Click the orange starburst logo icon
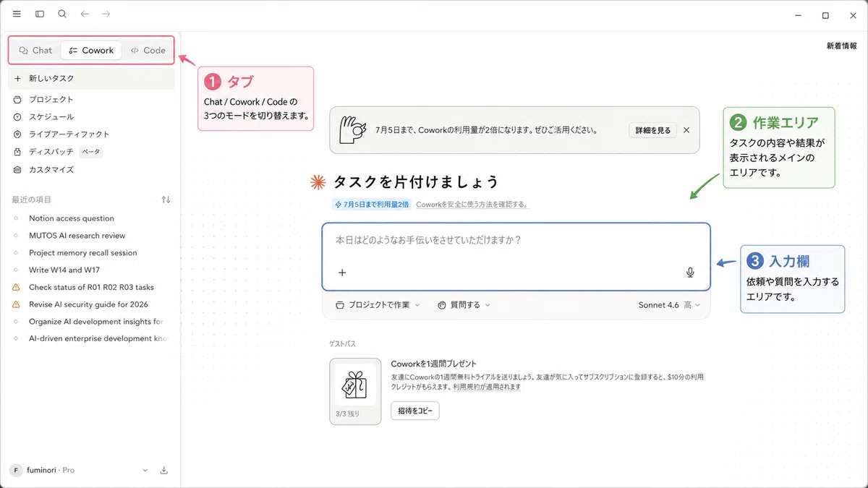Viewport: 868px width, 488px height. click(317, 182)
